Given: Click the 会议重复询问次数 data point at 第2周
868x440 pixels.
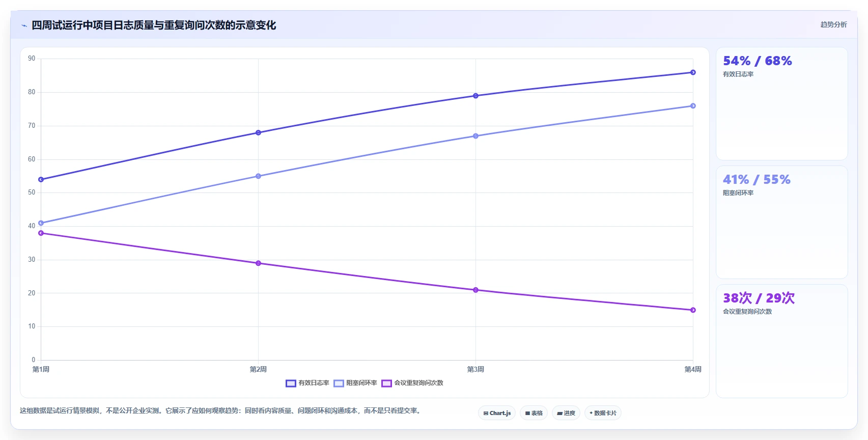Looking at the screenshot, I should (x=258, y=263).
